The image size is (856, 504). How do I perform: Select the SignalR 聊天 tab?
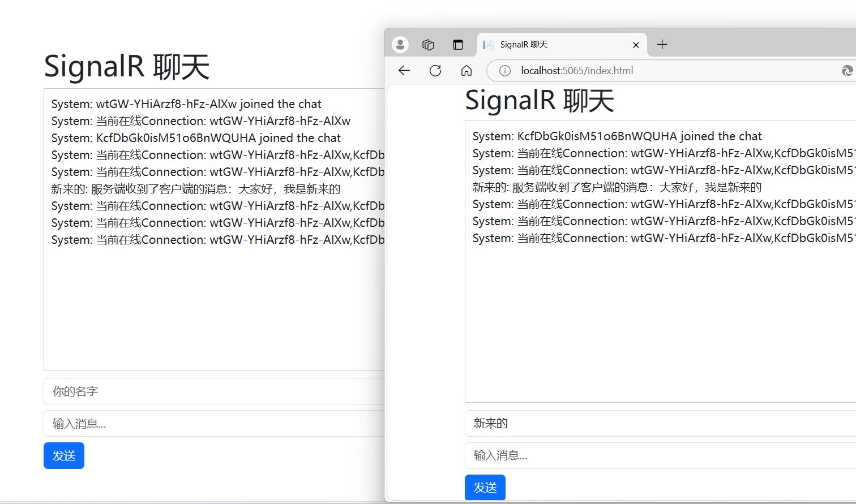tap(562, 45)
